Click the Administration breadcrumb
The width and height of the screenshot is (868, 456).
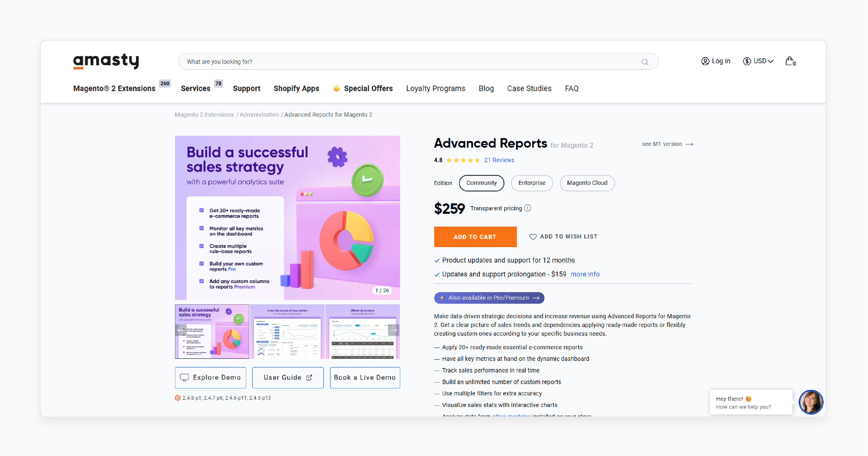pyautogui.click(x=259, y=115)
